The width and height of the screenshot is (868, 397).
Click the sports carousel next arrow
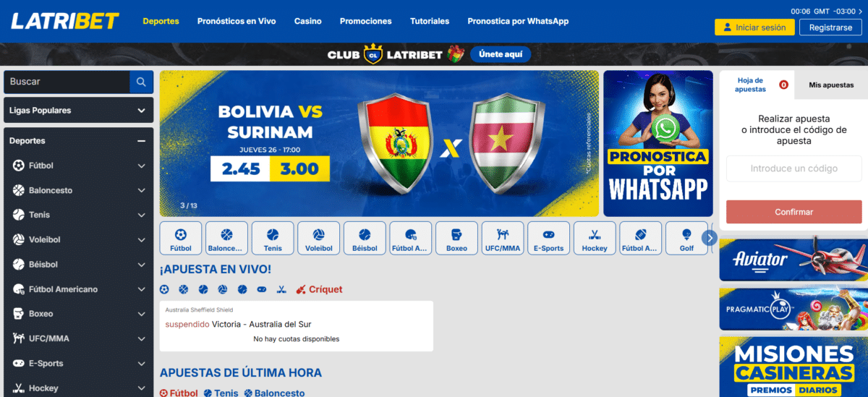(710, 237)
